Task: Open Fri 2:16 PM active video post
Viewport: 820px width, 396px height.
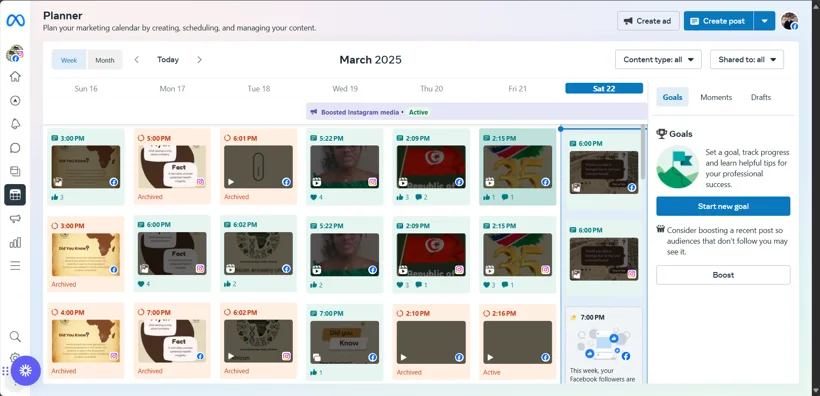Action: 518,342
